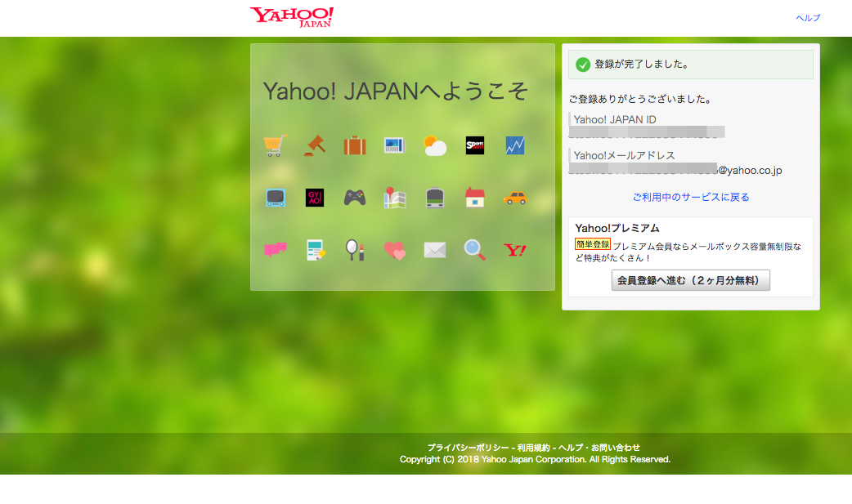
Task: Open the Yahoo Auctions gavel icon
Action: [315, 145]
